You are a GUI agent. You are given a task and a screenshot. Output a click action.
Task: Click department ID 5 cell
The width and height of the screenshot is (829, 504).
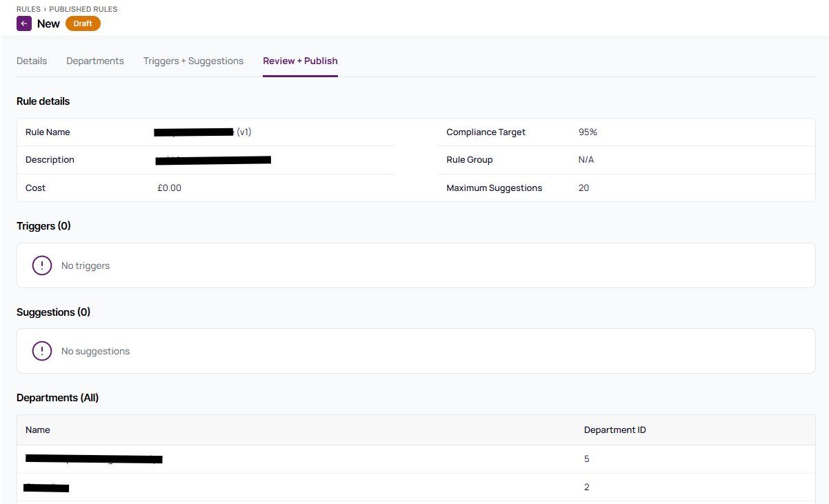[x=587, y=458]
